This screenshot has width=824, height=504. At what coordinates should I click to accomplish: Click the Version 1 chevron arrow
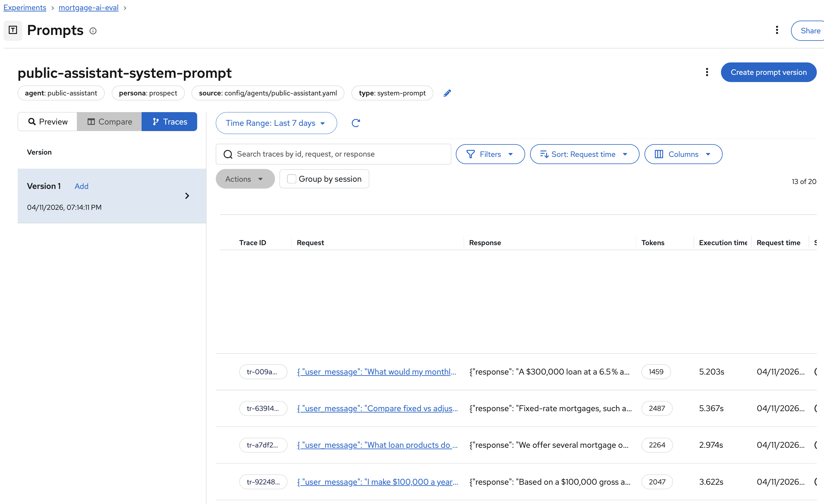click(187, 195)
